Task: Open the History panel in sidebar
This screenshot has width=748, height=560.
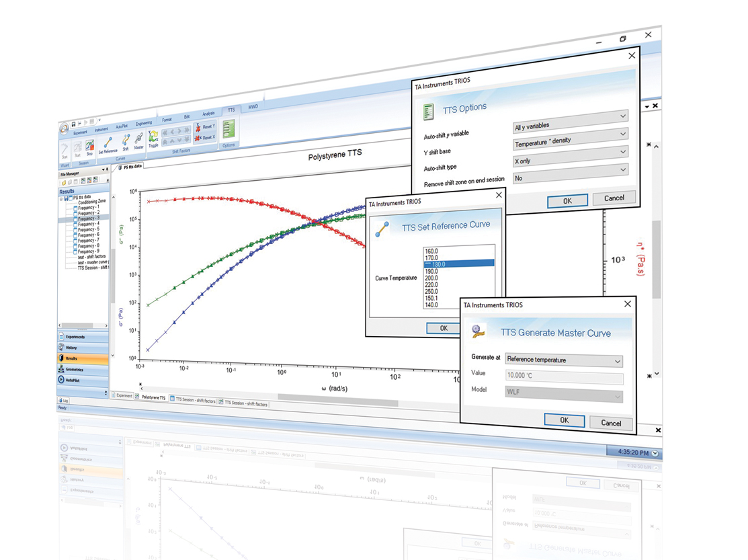Action: (83, 348)
